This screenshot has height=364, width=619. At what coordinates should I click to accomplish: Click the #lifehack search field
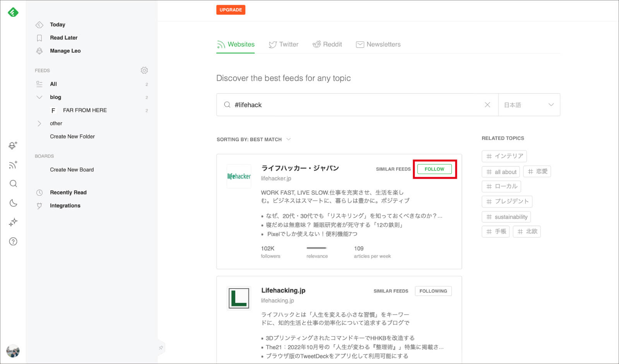pyautogui.click(x=357, y=105)
